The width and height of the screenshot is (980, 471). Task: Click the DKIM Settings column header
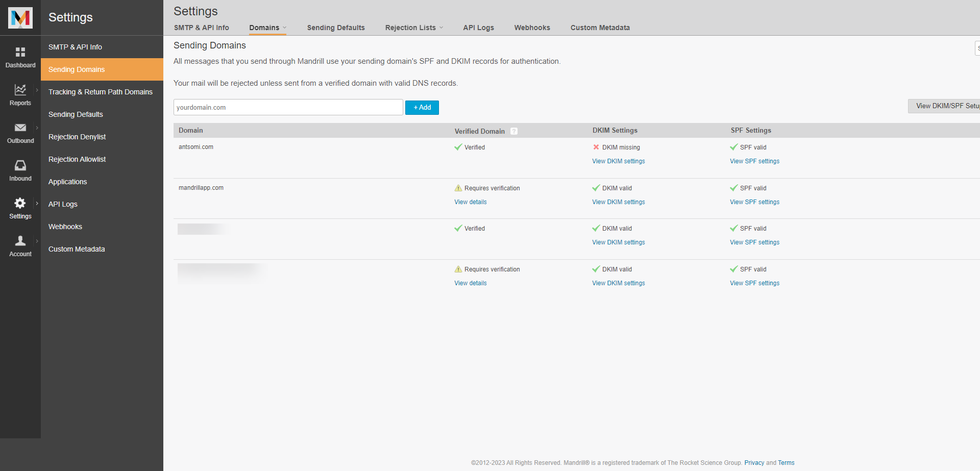(615, 131)
